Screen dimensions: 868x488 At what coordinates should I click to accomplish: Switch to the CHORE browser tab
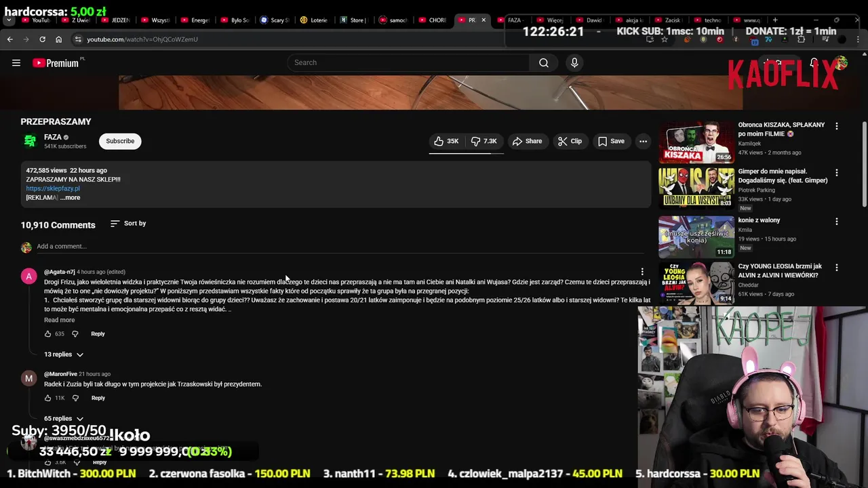click(x=433, y=20)
